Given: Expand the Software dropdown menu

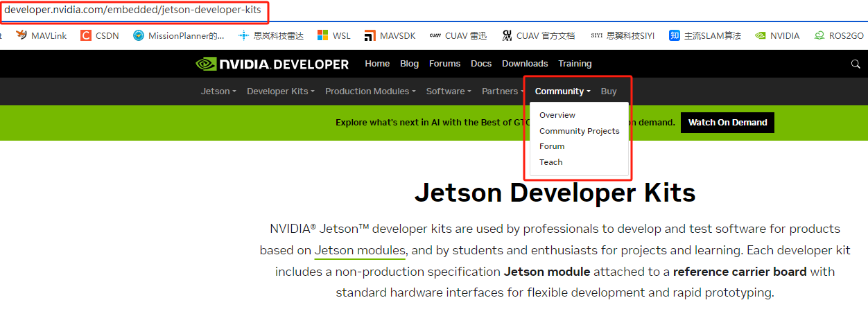Looking at the screenshot, I should [449, 91].
